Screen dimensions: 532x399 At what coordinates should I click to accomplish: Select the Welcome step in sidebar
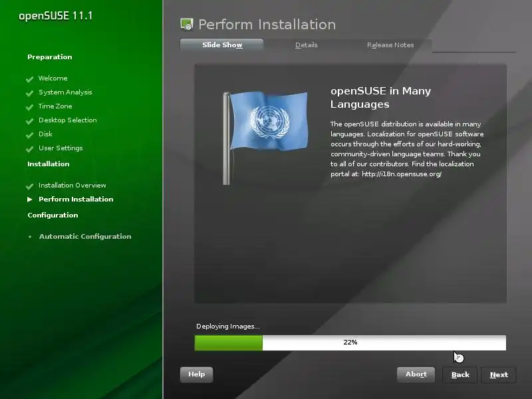pos(53,78)
